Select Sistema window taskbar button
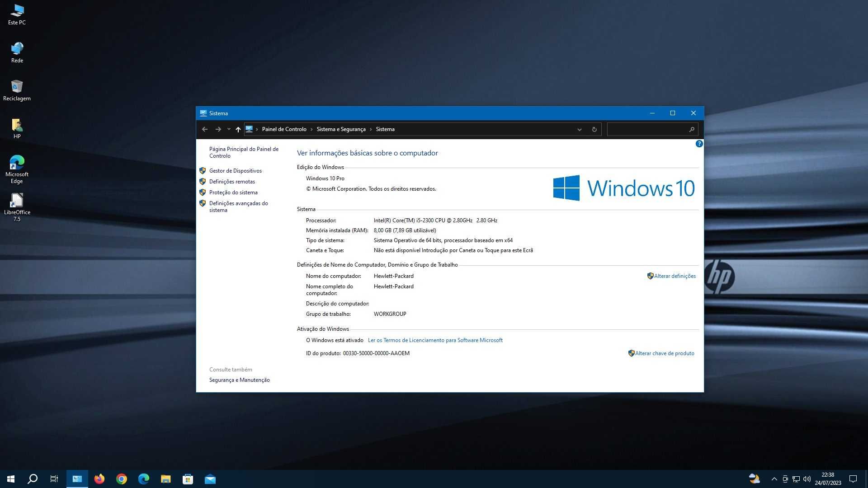Screen dimensions: 868x488 coord(77,479)
